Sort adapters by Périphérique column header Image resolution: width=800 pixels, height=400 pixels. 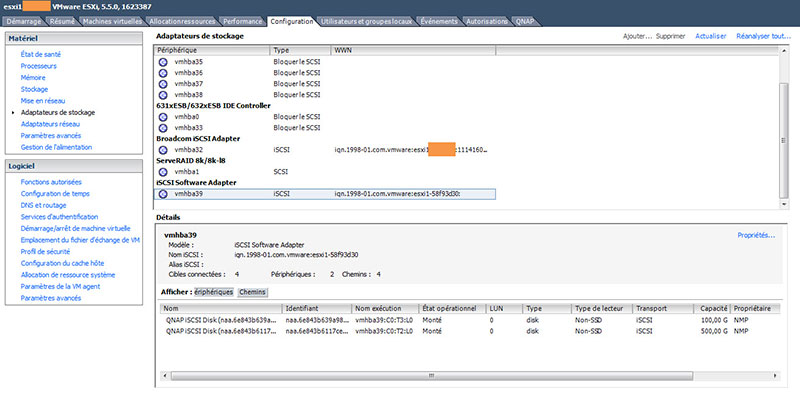212,51
